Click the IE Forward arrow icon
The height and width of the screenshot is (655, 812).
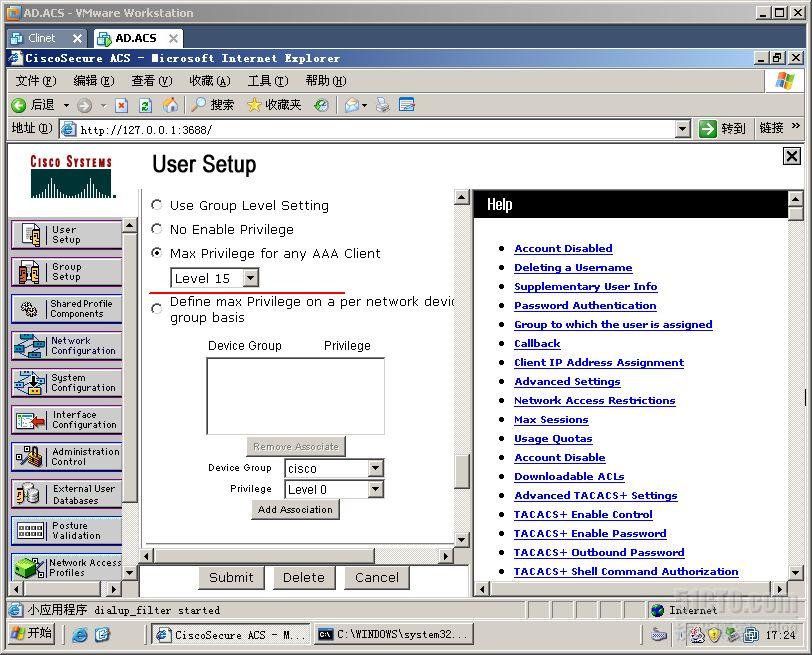point(84,106)
